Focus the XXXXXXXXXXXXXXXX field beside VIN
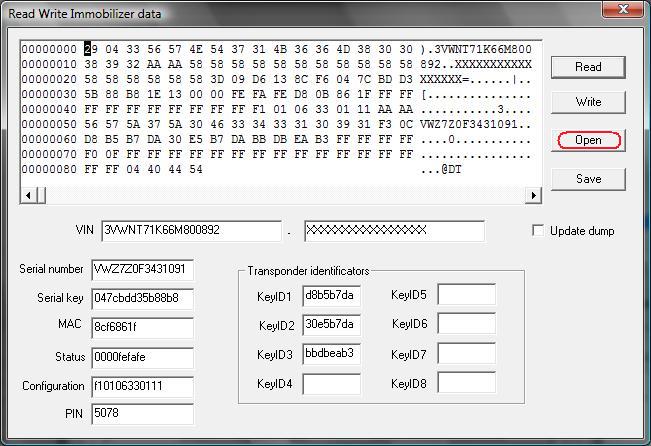The image size is (651, 446). pyautogui.click(x=394, y=231)
